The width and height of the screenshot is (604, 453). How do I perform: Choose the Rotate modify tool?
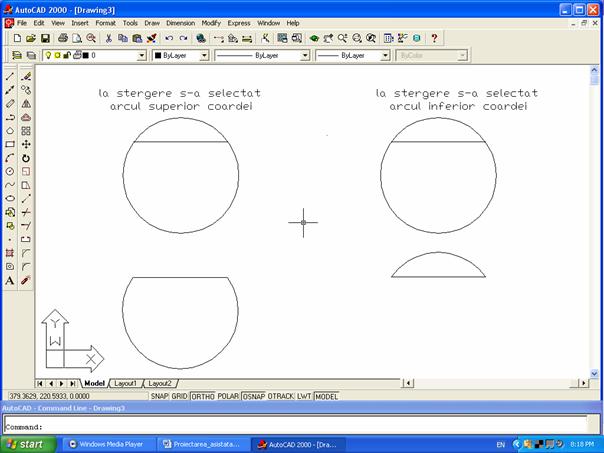pyautogui.click(x=26, y=158)
